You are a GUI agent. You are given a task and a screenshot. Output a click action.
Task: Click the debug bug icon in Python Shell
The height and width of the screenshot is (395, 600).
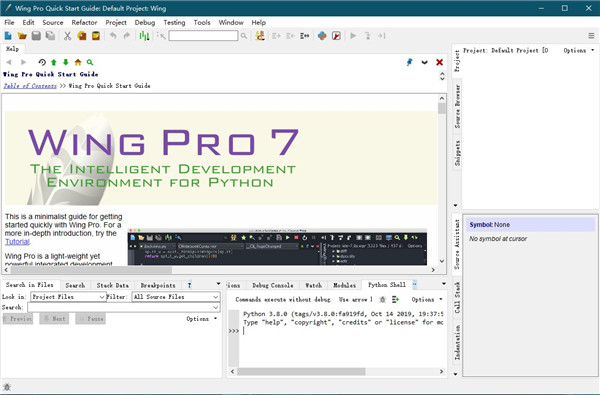(x=382, y=299)
